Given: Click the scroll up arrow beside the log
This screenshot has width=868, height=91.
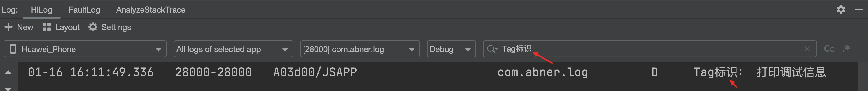Looking at the screenshot, I should pyautogui.click(x=9, y=72).
